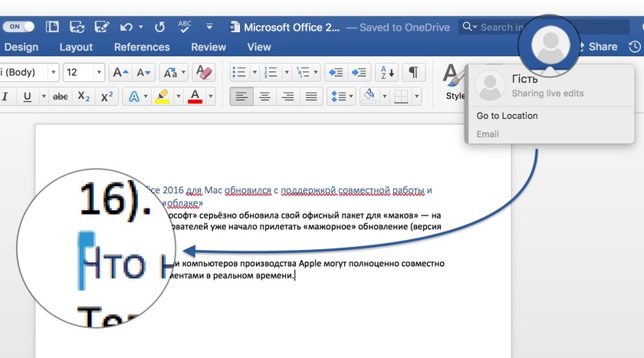
Task: Apply subscript formatting
Action: point(84,97)
